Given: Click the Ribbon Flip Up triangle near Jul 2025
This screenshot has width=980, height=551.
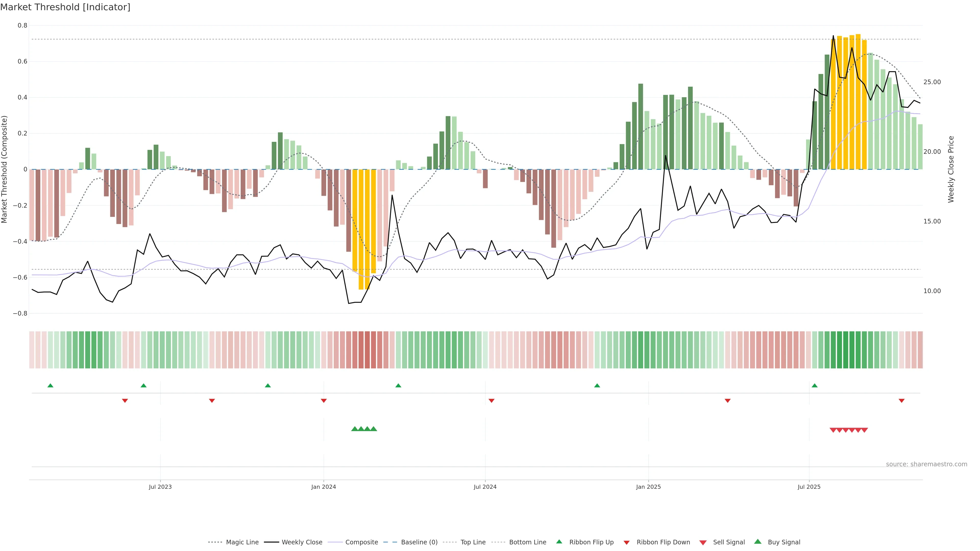Looking at the screenshot, I should [815, 386].
